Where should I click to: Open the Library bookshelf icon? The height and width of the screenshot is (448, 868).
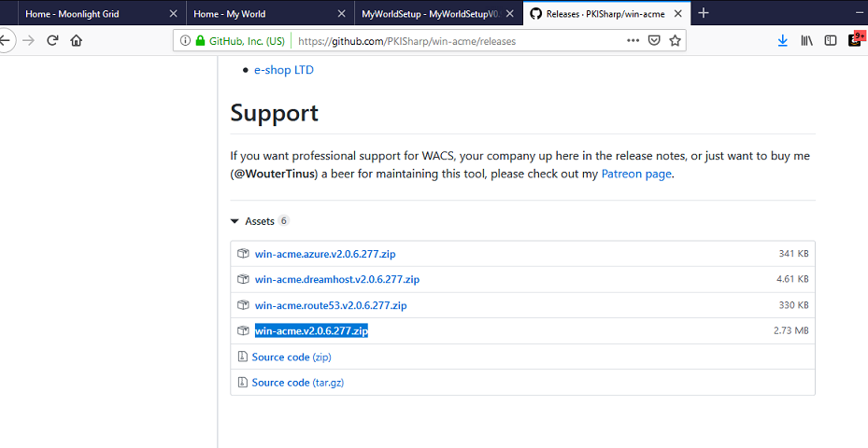[806, 40]
